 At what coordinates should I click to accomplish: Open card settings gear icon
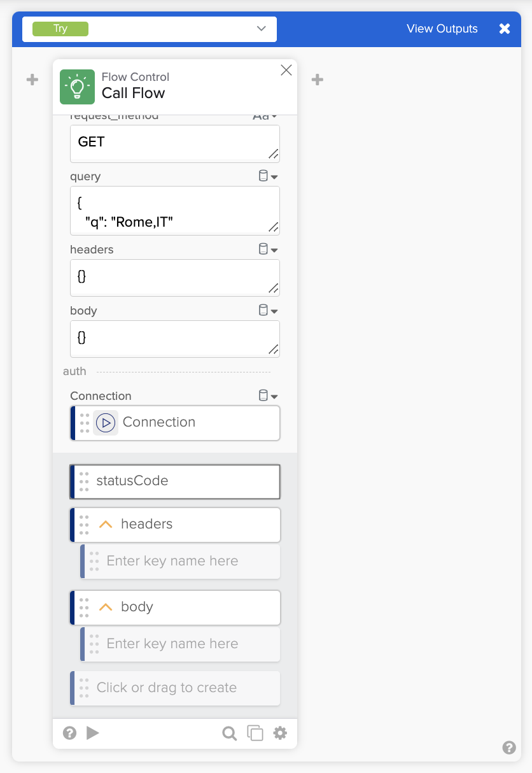coord(280,734)
